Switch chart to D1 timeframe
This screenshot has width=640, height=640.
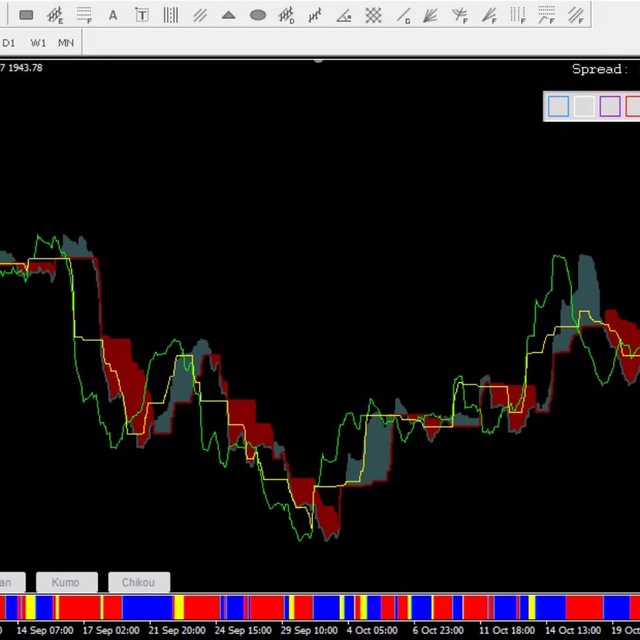(9, 43)
